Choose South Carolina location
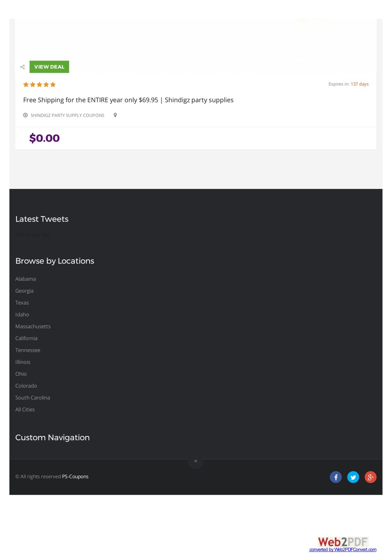The height and width of the screenshot is (555, 392). pyautogui.click(x=33, y=397)
